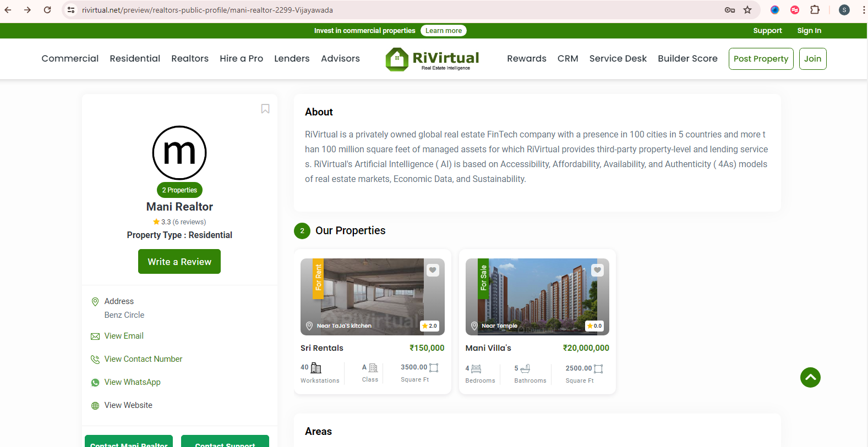Viewport: 868px width, 447px height.
Task: Open the Residential menu
Action: (x=135, y=58)
